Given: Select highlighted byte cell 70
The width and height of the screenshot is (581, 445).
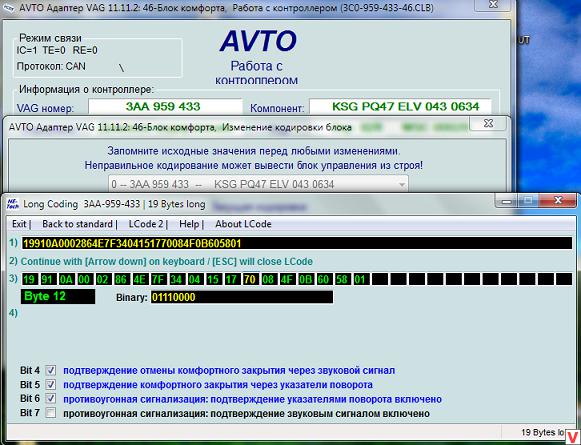Looking at the screenshot, I should (x=250, y=279).
